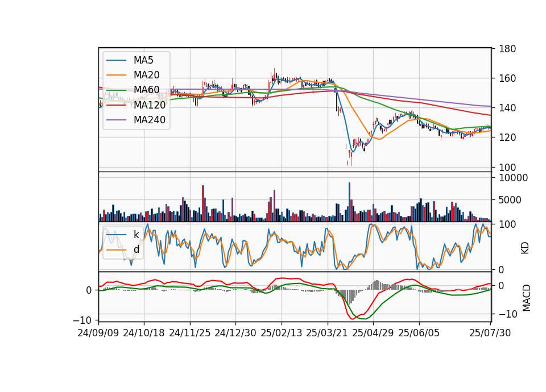This screenshot has width=546, height=392.
Task: Click the 25/02/13 date label
Action: (282, 333)
